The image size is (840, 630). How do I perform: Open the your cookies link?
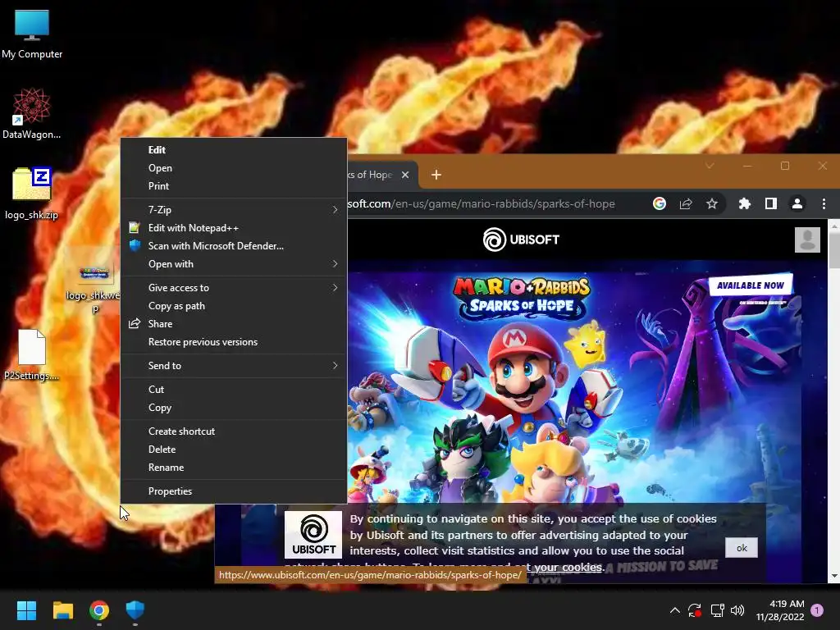(x=568, y=567)
